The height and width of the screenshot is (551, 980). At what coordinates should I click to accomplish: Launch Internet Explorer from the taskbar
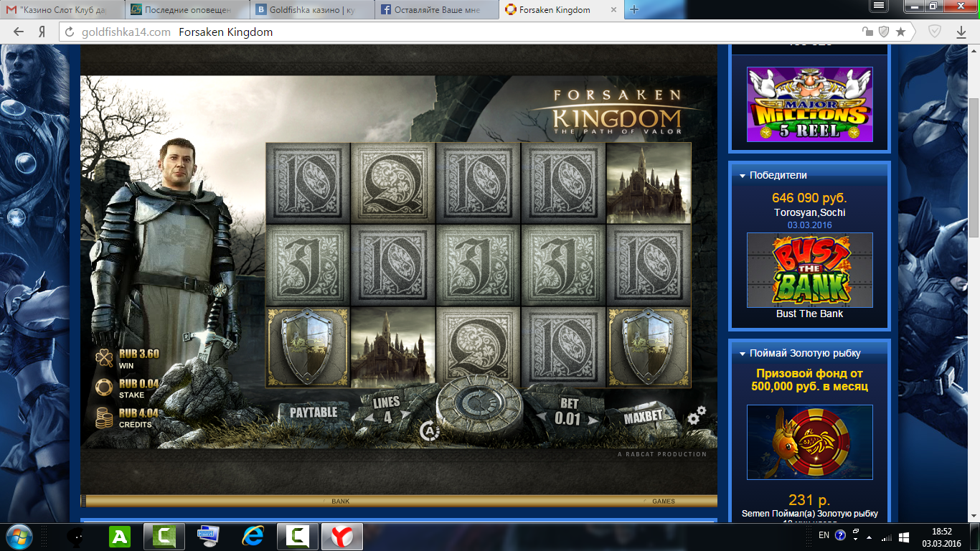(253, 537)
